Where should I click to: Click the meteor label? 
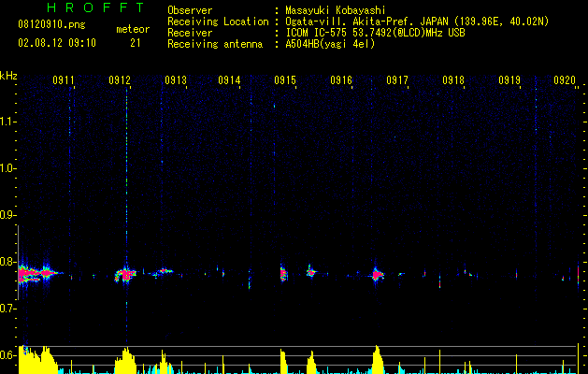click(x=133, y=29)
